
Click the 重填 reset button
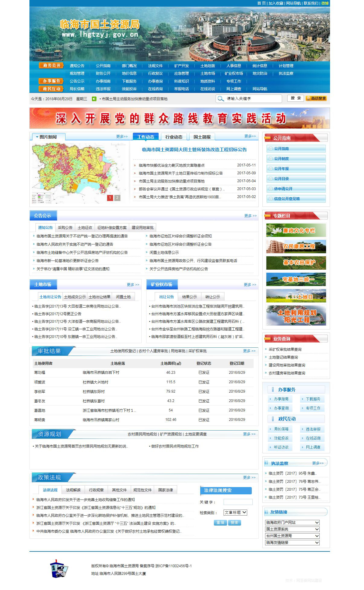coord(220,523)
